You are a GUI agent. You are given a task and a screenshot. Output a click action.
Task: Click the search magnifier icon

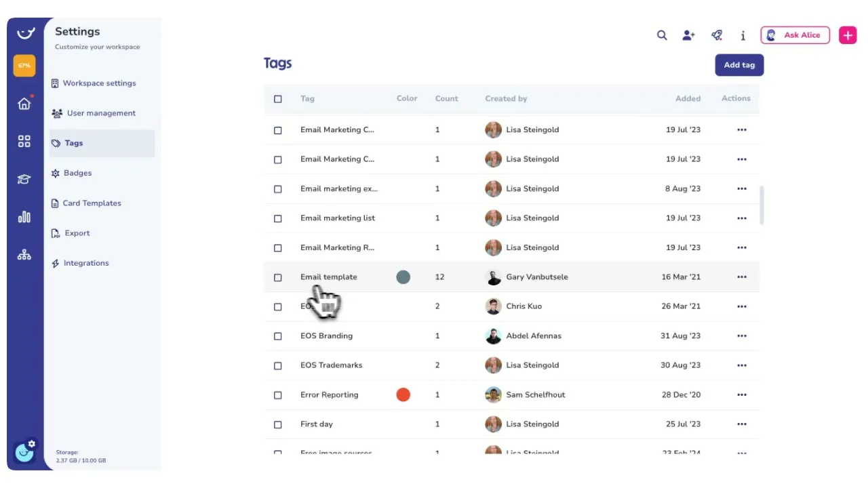(x=662, y=35)
